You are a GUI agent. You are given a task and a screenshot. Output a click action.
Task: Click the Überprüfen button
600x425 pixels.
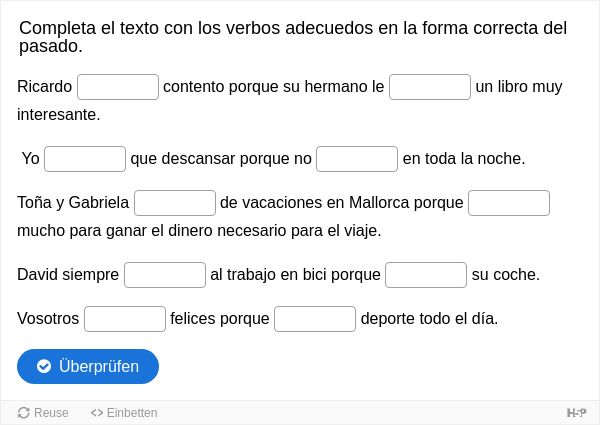click(x=88, y=366)
